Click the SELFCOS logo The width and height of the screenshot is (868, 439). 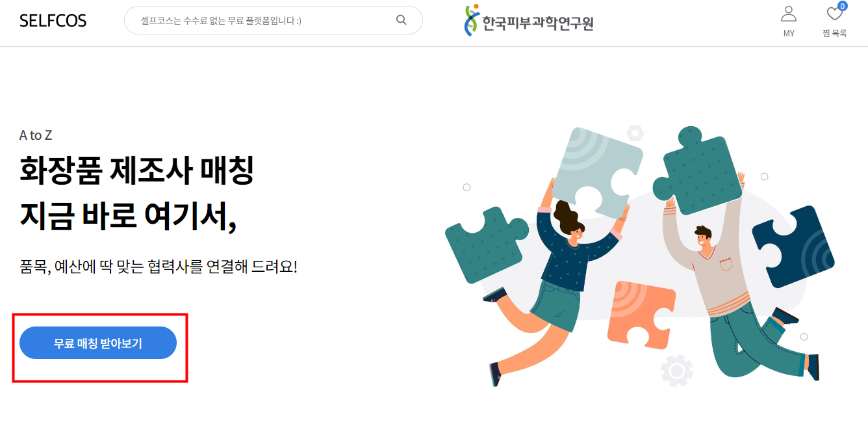point(53,21)
